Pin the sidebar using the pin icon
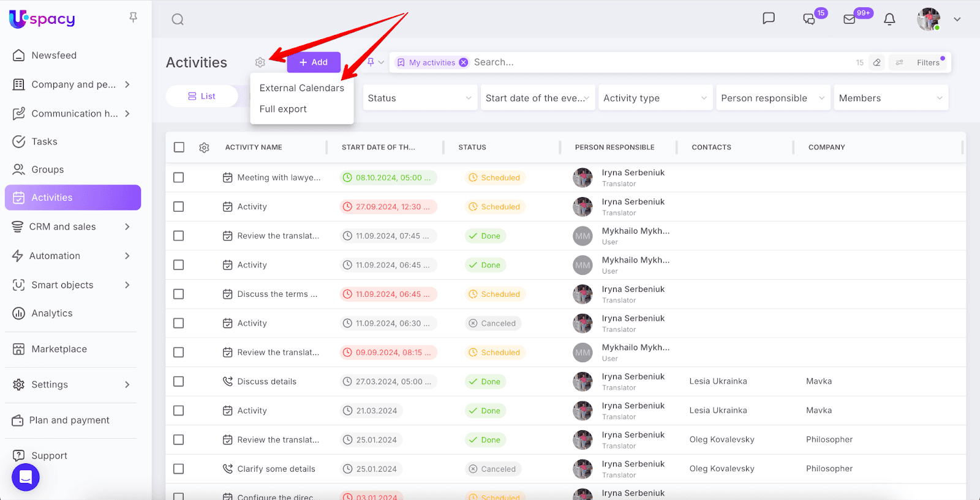This screenshot has width=980, height=500. [133, 18]
